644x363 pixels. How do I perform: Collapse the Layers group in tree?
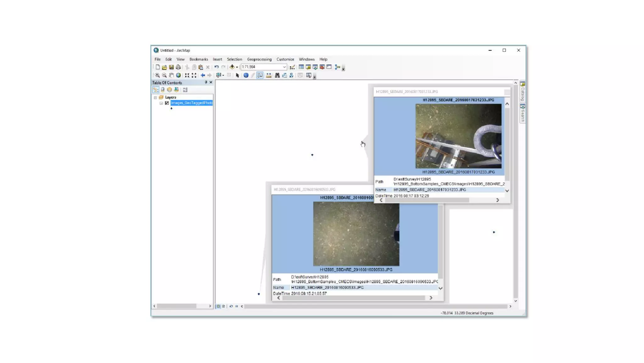pyautogui.click(x=155, y=97)
